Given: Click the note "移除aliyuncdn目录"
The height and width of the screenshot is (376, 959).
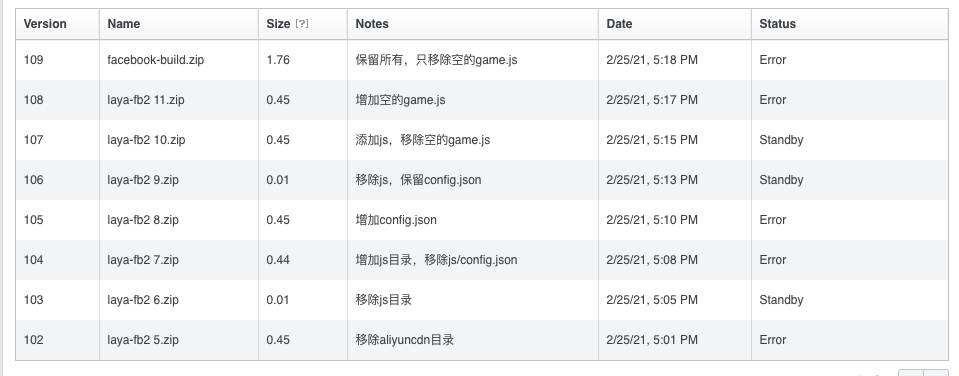Looking at the screenshot, I should [405, 340].
